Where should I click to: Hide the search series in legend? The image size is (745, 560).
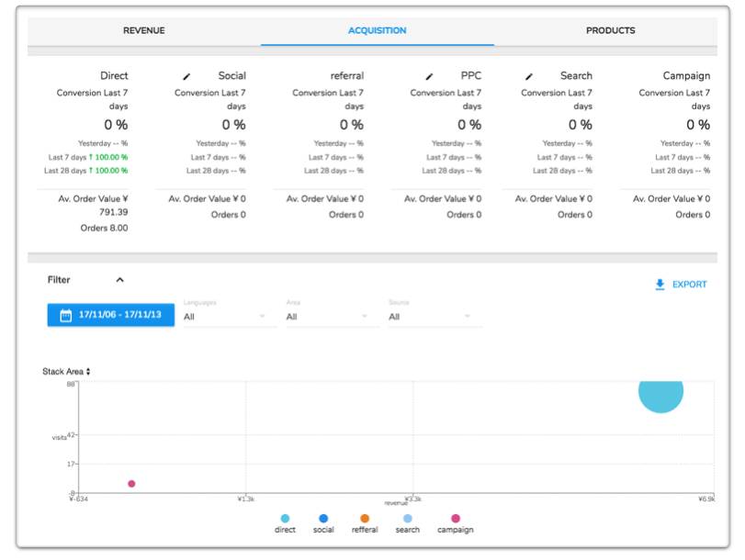coord(407,519)
